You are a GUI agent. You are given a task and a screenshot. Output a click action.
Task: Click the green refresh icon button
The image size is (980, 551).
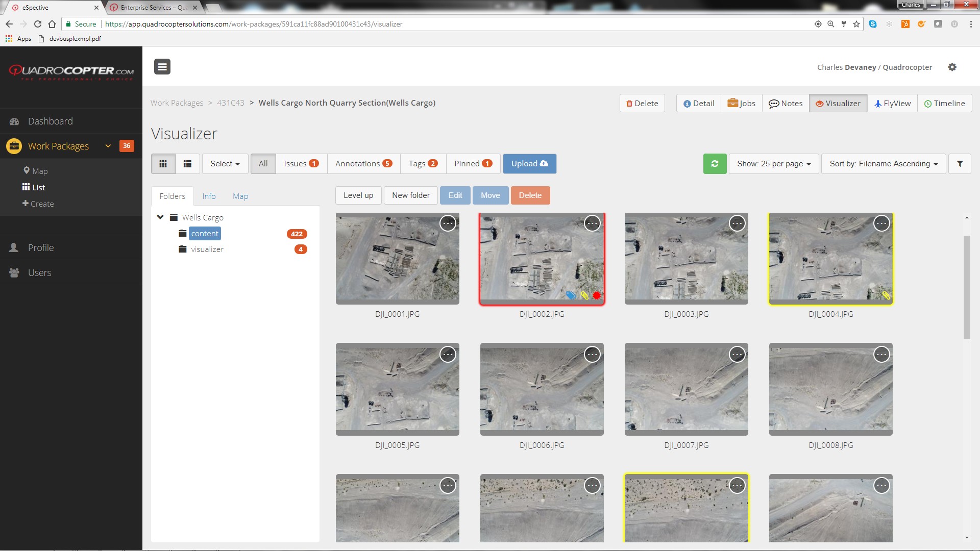click(715, 164)
